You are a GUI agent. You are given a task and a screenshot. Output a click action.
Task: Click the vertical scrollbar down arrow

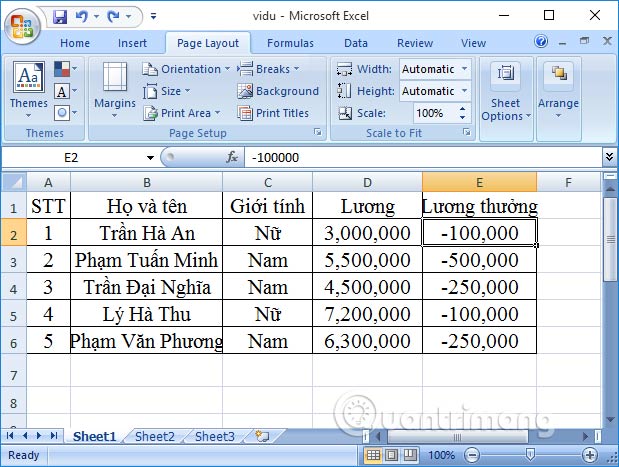610,419
